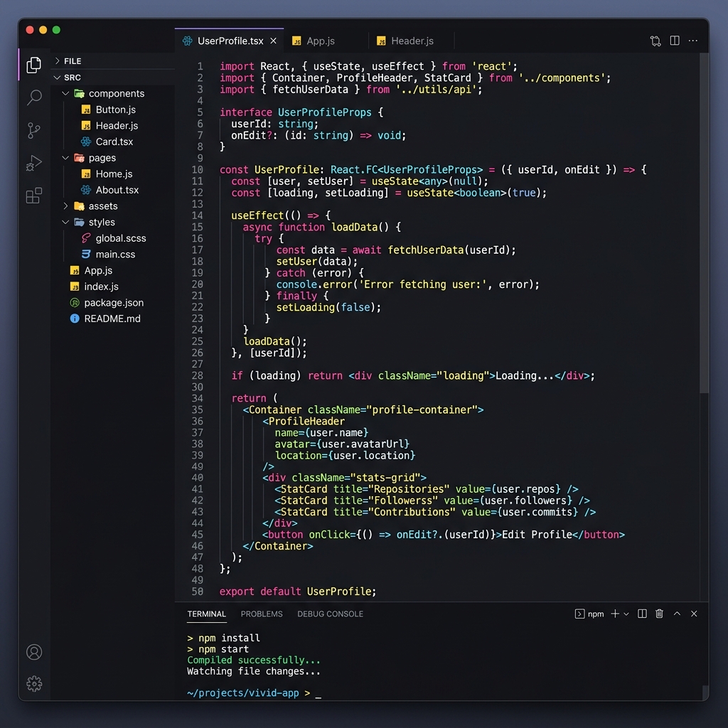Open Card.tsx in the file tree
The height and width of the screenshot is (728, 728).
pos(114,141)
